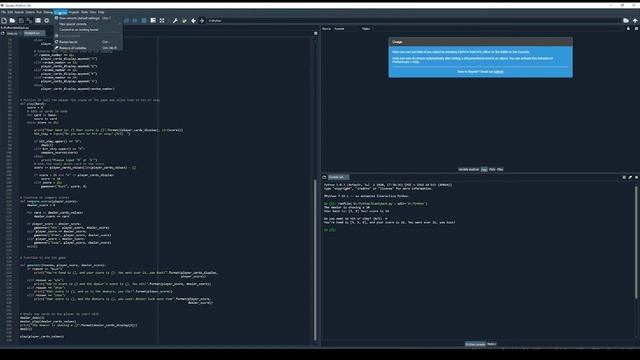Open the Help Source dropdown showing Console
640x360 pixels.
click(x=345, y=29)
